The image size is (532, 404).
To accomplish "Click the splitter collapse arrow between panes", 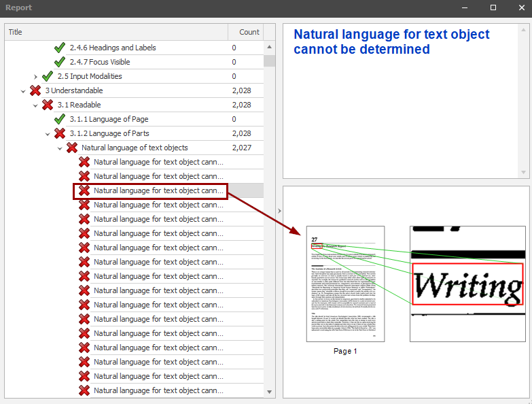I will pos(279,211).
